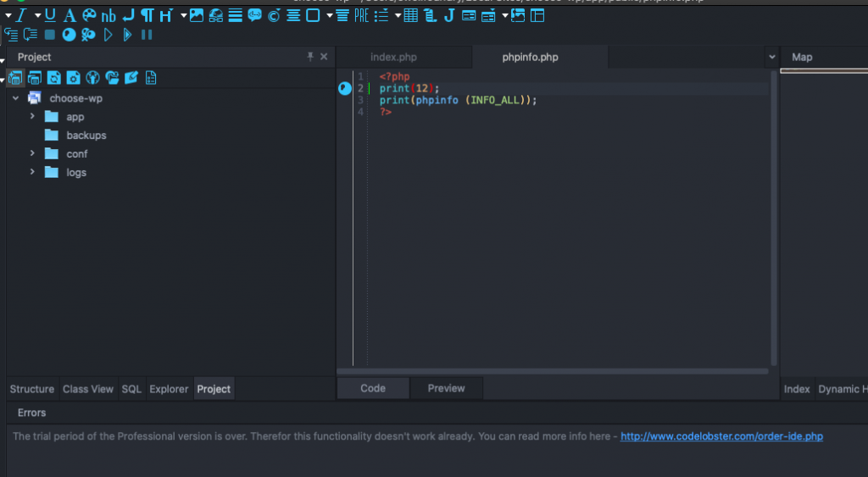The height and width of the screenshot is (477, 868).
Task: Collapse the choose-wp project root
Action: point(15,98)
